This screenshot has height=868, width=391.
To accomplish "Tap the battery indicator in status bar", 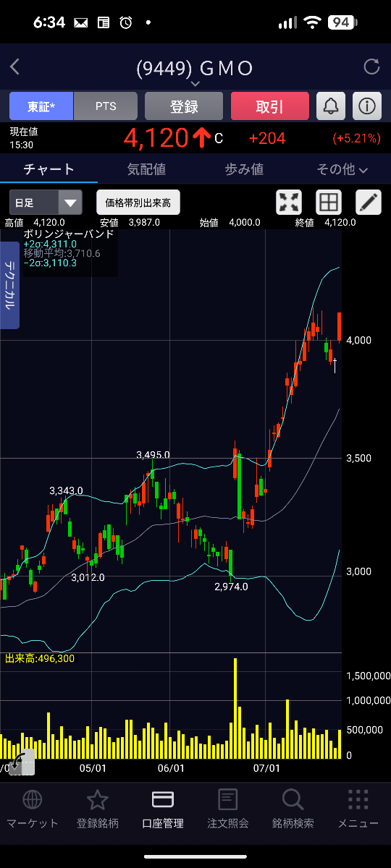I will [342, 22].
